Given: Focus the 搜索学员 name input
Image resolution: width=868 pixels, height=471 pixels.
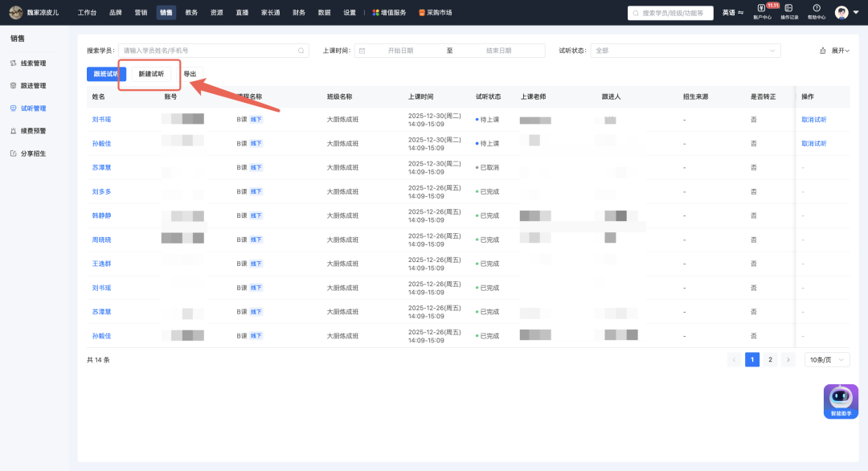Looking at the screenshot, I should click(213, 51).
